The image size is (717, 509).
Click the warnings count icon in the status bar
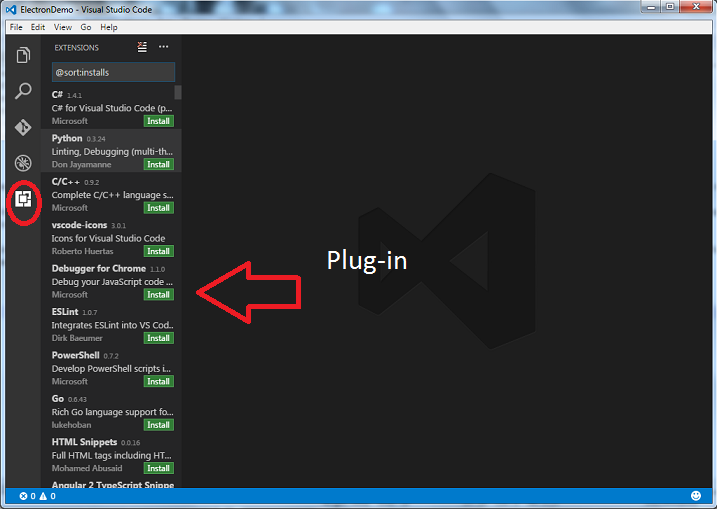43,496
